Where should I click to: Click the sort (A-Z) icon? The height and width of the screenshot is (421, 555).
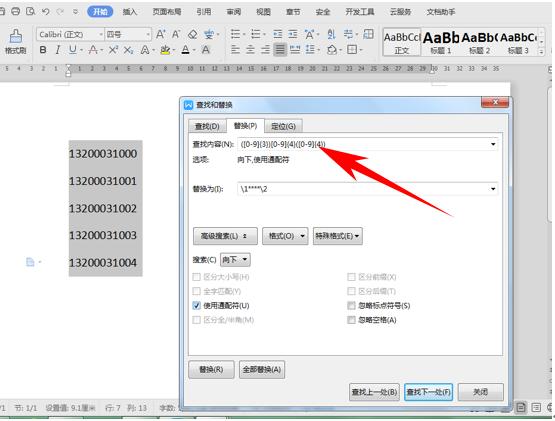[331, 34]
